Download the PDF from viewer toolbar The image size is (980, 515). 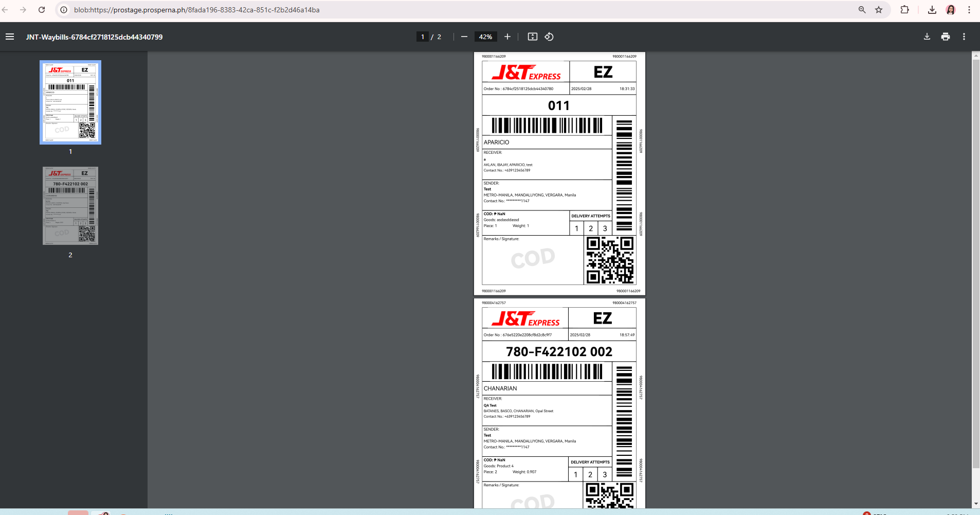coord(927,37)
